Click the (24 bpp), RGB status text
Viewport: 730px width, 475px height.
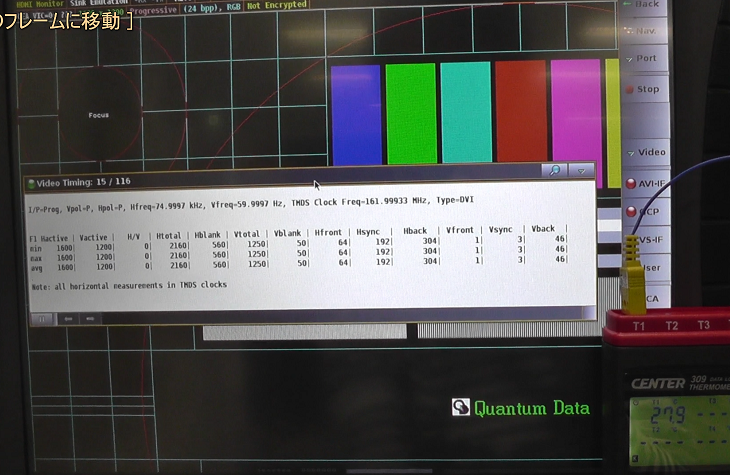pyautogui.click(x=212, y=7)
